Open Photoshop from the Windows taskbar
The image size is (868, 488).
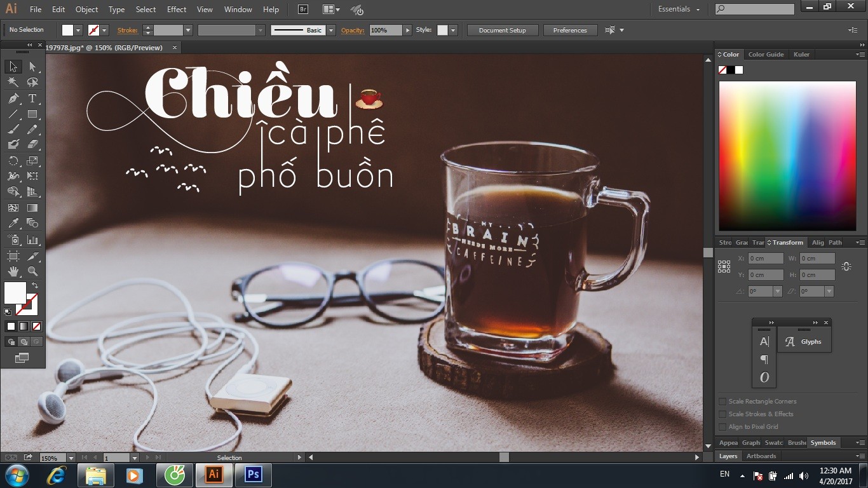[x=253, y=475]
